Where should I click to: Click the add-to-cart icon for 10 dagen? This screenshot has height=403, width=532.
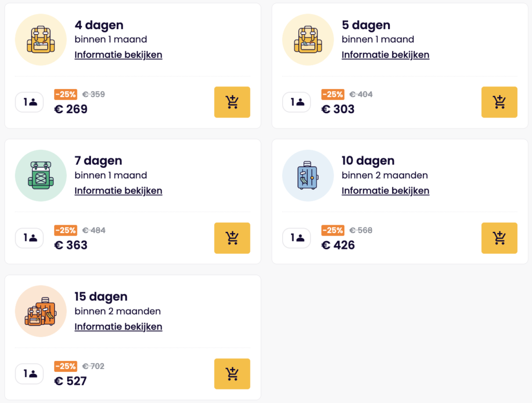click(499, 238)
